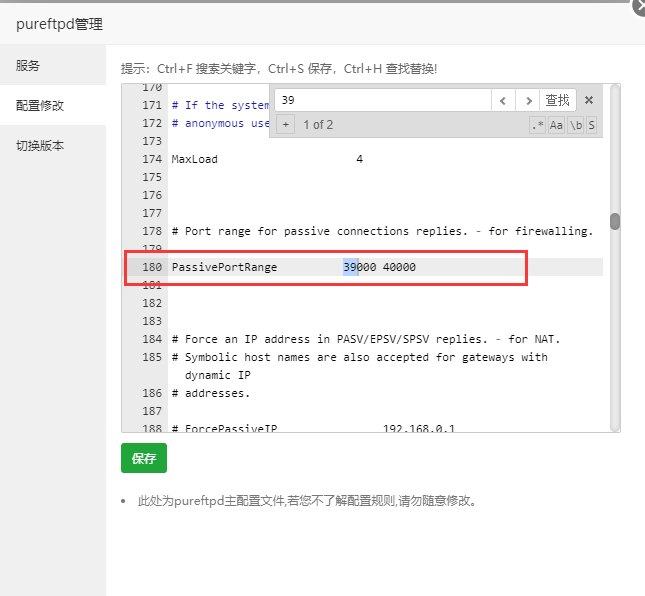This screenshot has width=645, height=596.
Task: Toggle RegExp search option
Action: (538, 125)
